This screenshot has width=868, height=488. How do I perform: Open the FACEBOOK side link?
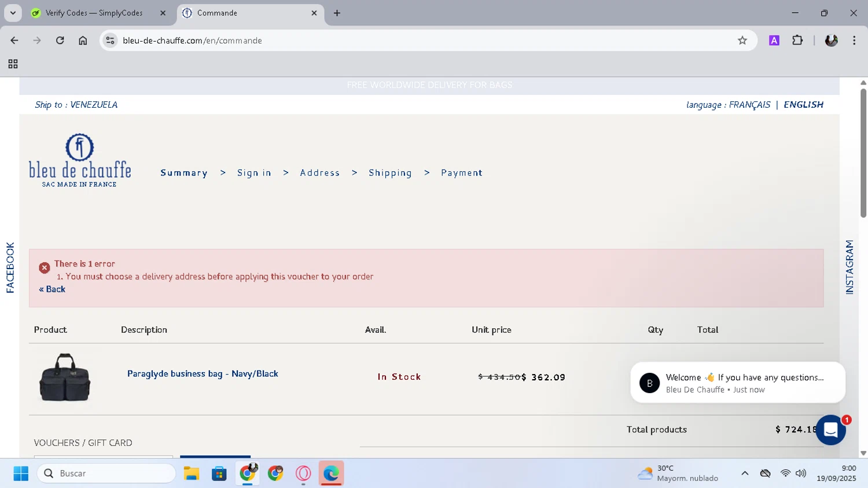tap(10, 267)
